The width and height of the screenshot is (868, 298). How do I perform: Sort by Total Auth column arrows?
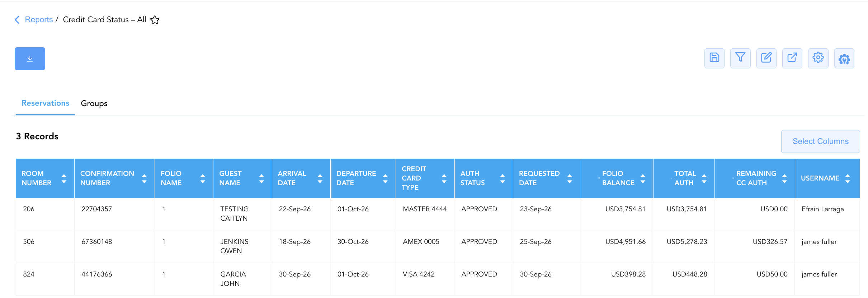point(704,178)
